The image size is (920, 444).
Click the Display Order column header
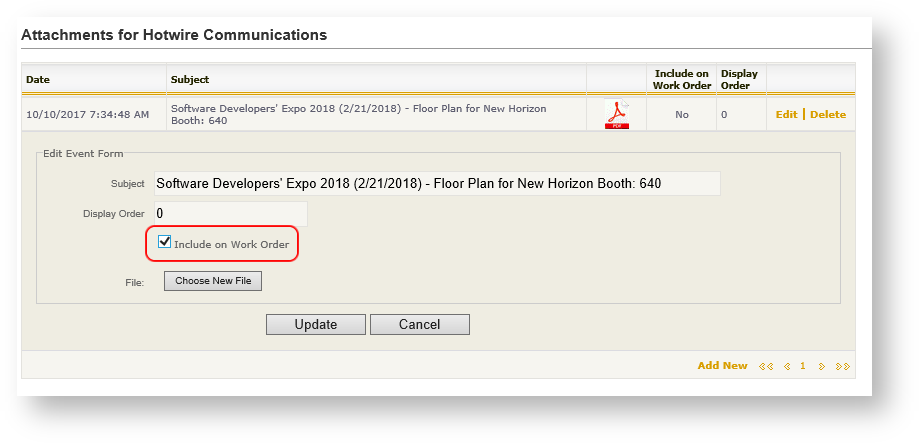coord(739,79)
